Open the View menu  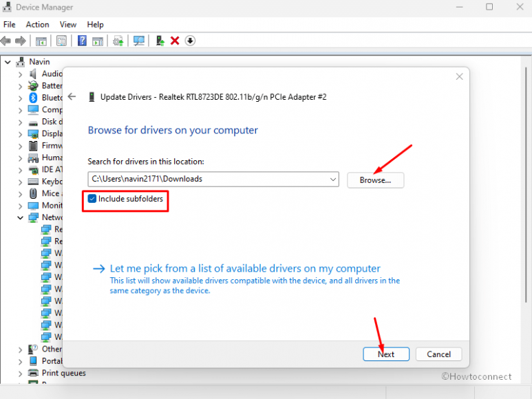tap(68, 24)
